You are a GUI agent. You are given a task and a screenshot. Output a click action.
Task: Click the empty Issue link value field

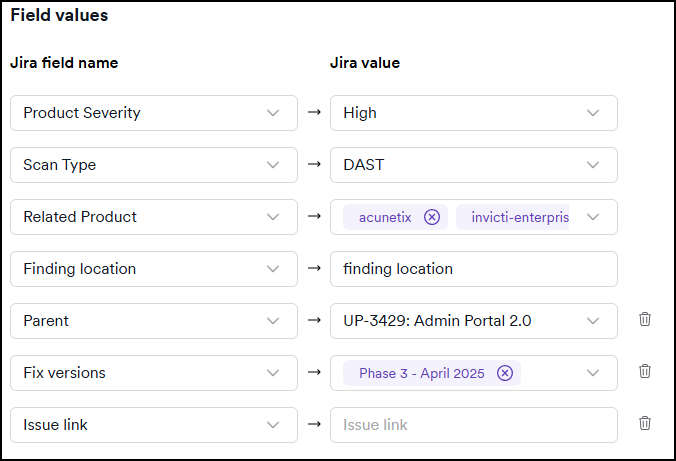point(474,425)
